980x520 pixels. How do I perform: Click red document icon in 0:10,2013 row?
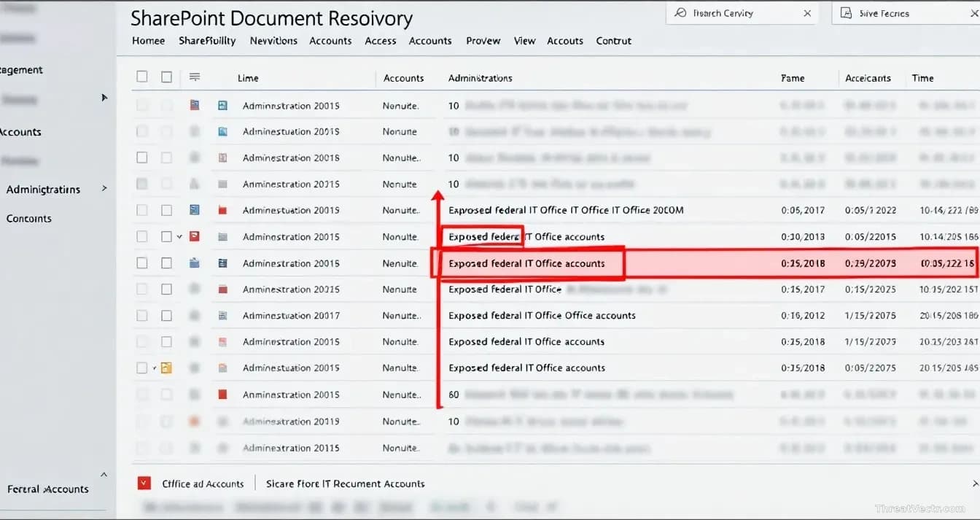(195, 236)
